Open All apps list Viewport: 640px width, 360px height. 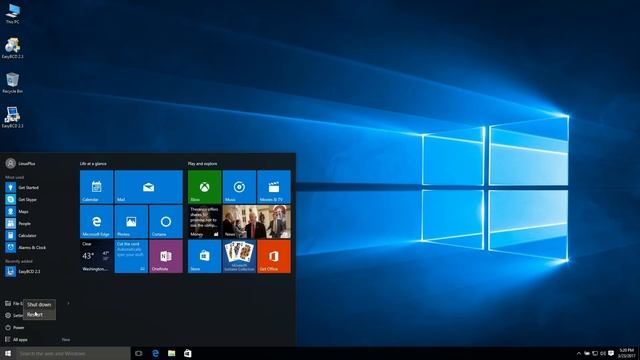click(16, 340)
